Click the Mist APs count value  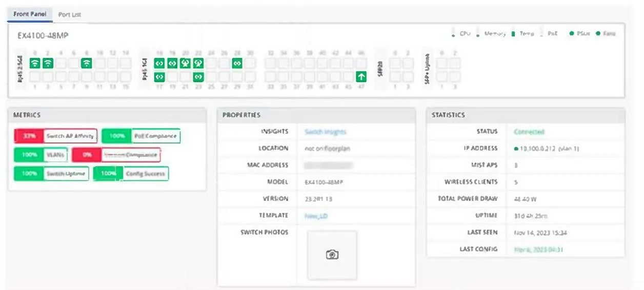pos(516,165)
